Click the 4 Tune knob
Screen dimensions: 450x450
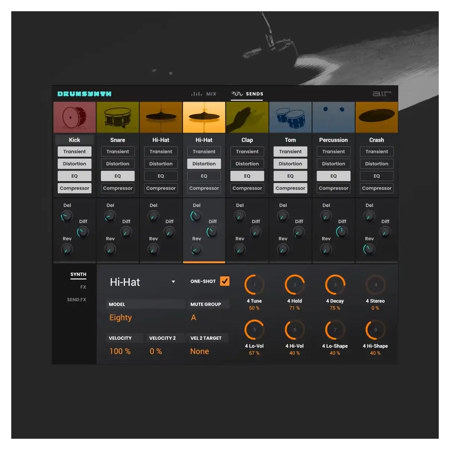pyautogui.click(x=254, y=285)
